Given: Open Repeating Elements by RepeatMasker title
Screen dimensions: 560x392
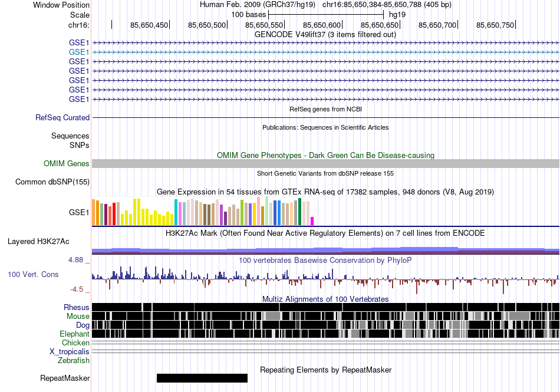Looking at the screenshot, I should click(325, 370).
